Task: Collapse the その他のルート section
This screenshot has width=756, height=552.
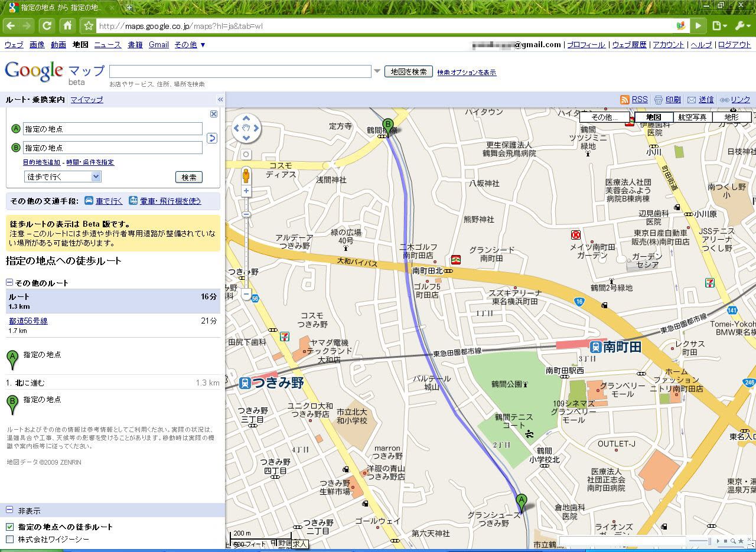Action: point(9,283)
